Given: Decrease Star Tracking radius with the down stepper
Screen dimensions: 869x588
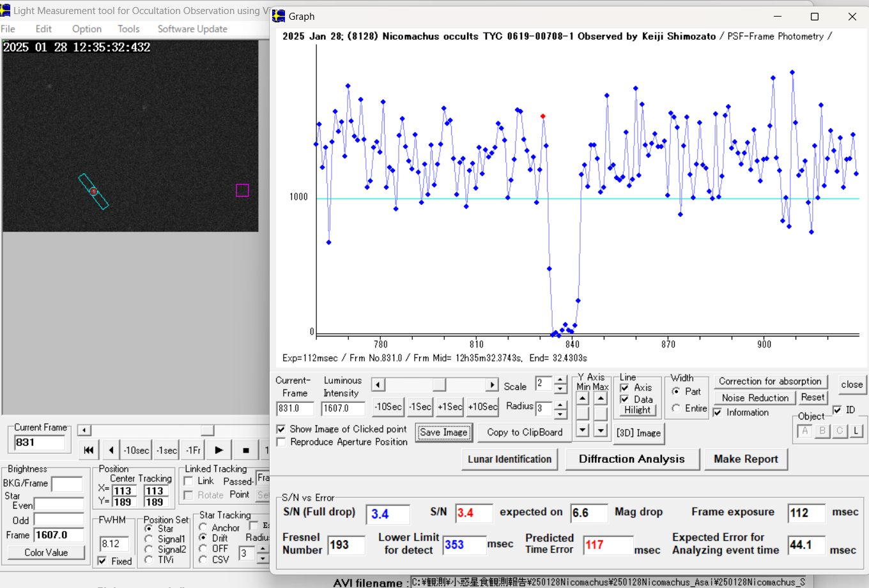Looking at the screenshot, I should point(263,559).
